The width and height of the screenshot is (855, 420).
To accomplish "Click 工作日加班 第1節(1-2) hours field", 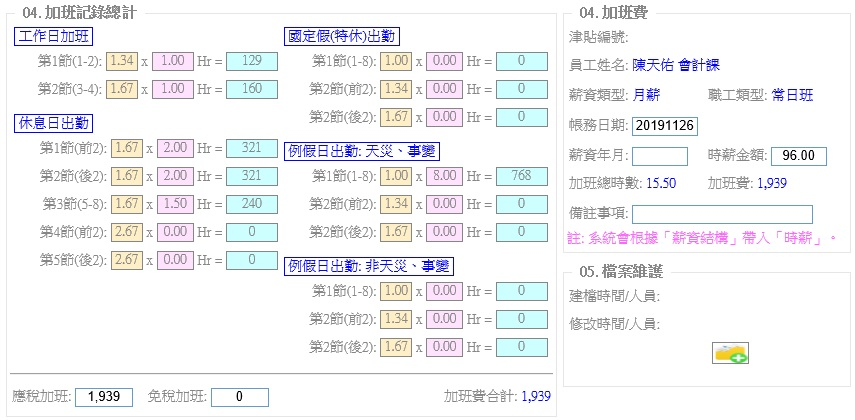I will click(x=173, y=61).
